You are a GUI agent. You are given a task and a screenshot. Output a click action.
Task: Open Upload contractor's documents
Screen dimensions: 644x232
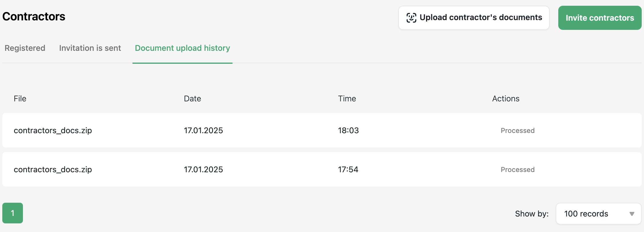pos(474,18)
